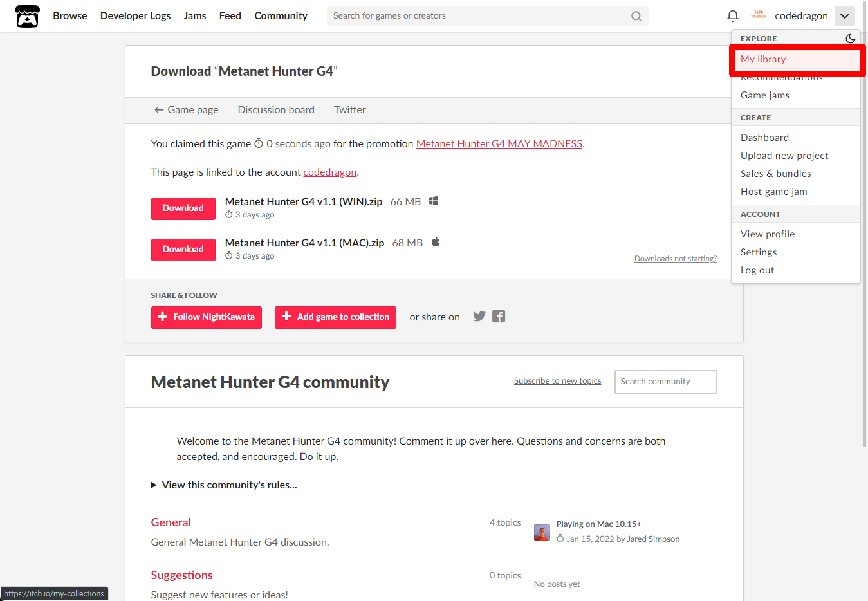Focus the Search community field
The width and height of the screenshot is (868, 601).
(x=666, y=382)
